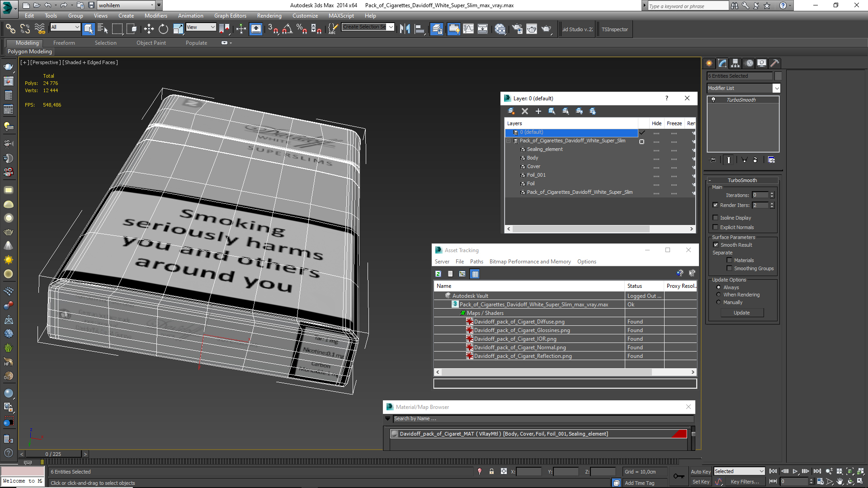This screenshot has height=488, width=868.
Task: Open the Modifiers menu
Action: pos(156,16)
